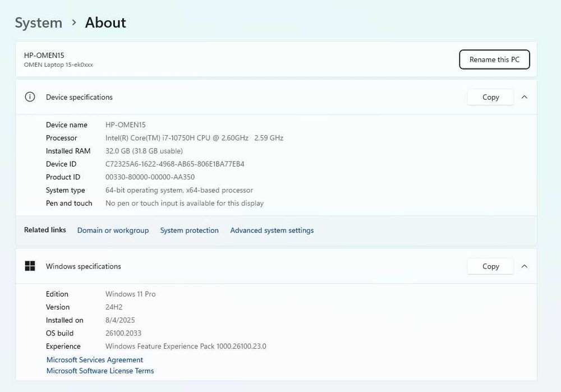Select the OS build 26100.2033 value
This screenshot has height=392, width=561.
pos(123,333)
